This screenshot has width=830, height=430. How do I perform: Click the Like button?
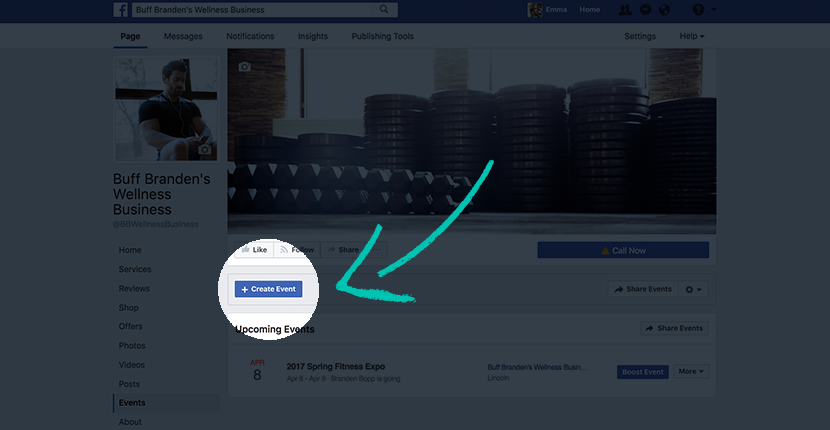point(254,250)
